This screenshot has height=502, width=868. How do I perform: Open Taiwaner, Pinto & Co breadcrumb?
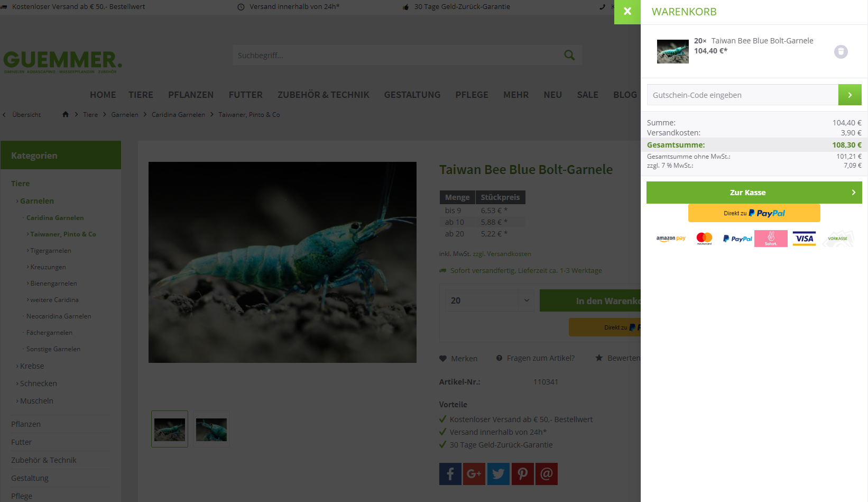coord(249,115)
